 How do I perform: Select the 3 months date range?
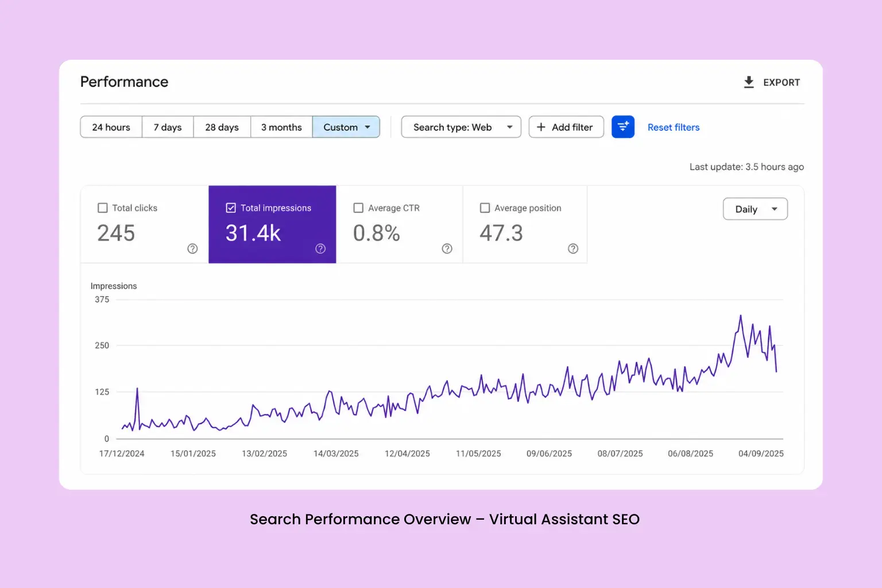pos(281,127)
